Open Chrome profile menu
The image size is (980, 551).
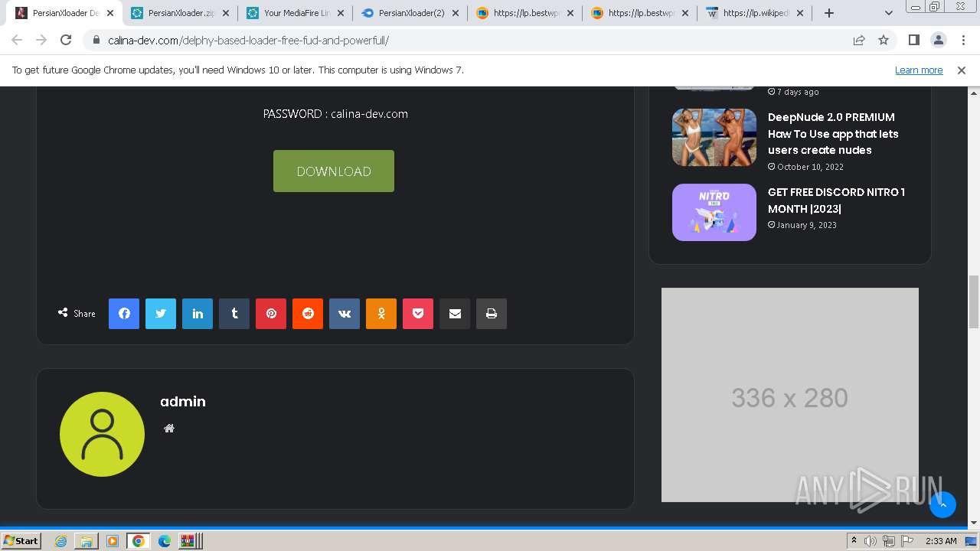coord(938,40)
